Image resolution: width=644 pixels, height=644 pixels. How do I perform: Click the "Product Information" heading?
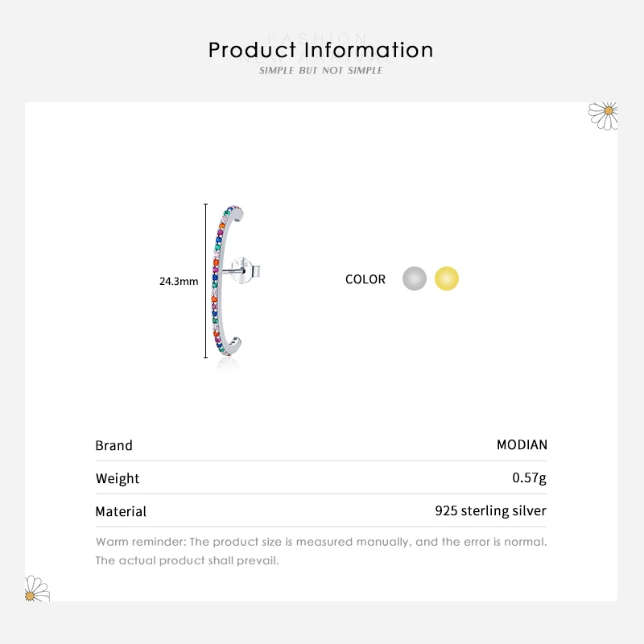[321, 50]
